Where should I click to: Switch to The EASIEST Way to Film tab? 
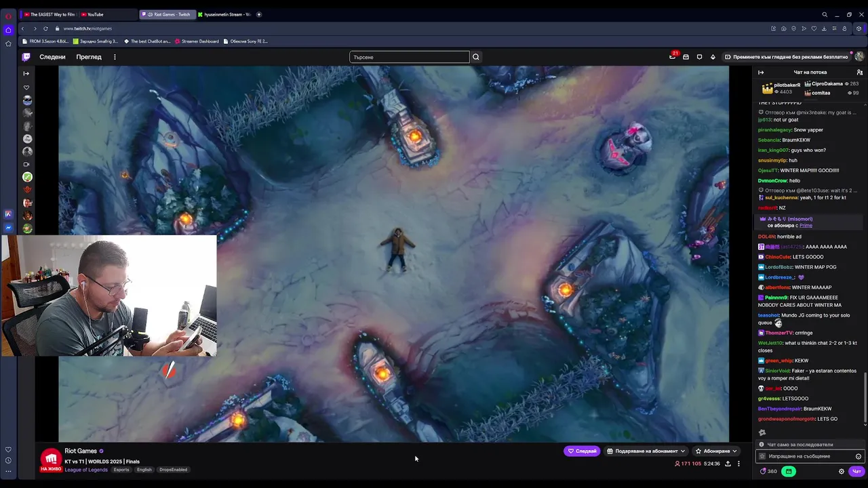[x=50, y=14]
